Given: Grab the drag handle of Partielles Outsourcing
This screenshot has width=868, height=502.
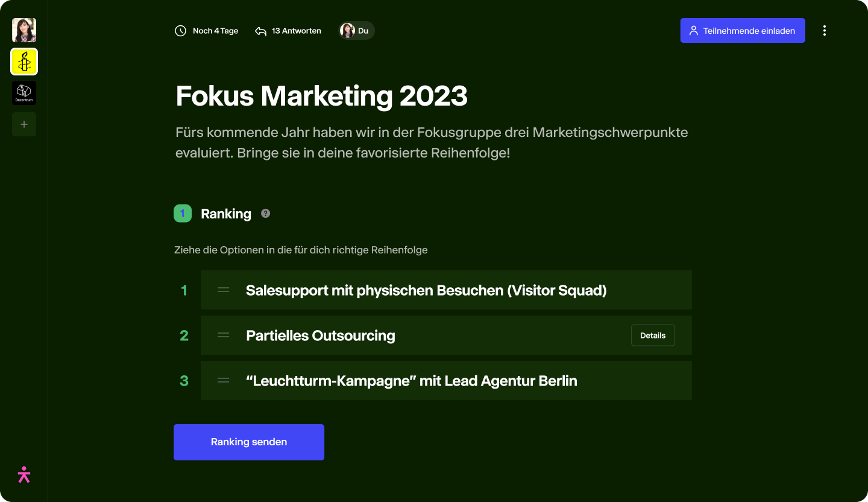Looking at the screenshot, I should point(224,335).
